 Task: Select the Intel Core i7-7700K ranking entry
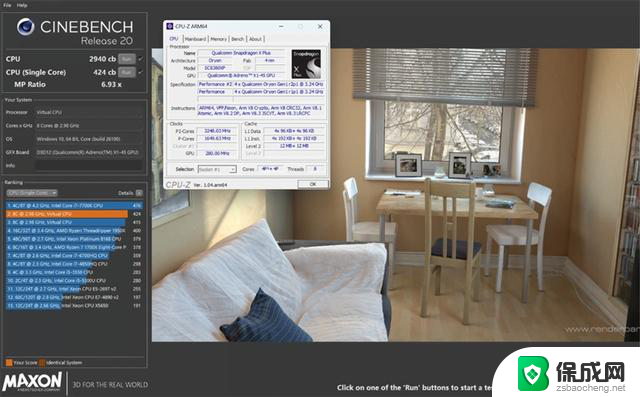click(74, 206)
